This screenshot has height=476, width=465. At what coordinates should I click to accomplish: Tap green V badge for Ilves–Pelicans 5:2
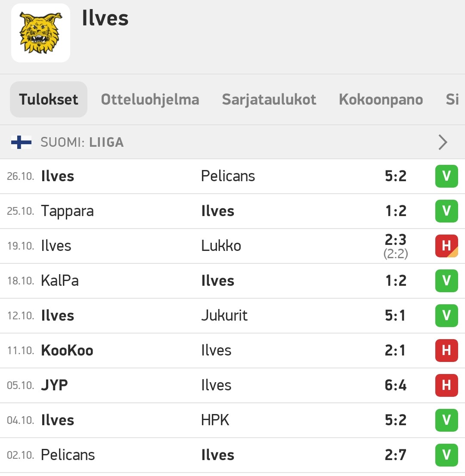pos(446,176)
